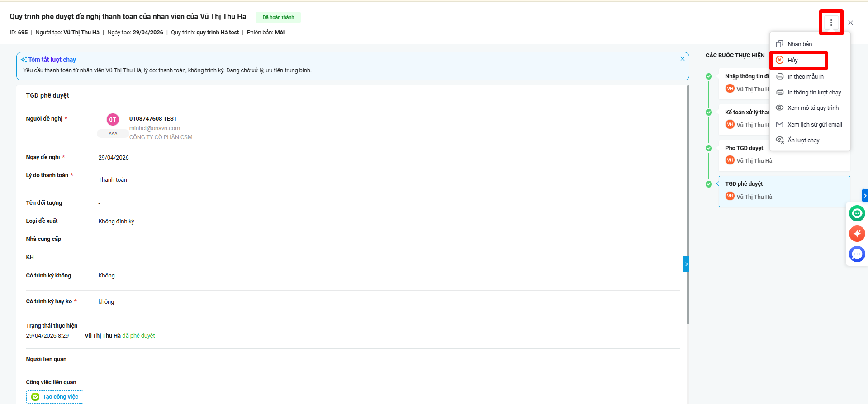
Task: Select Nhân bản from the menu
Action: click(x=810, y=44)
